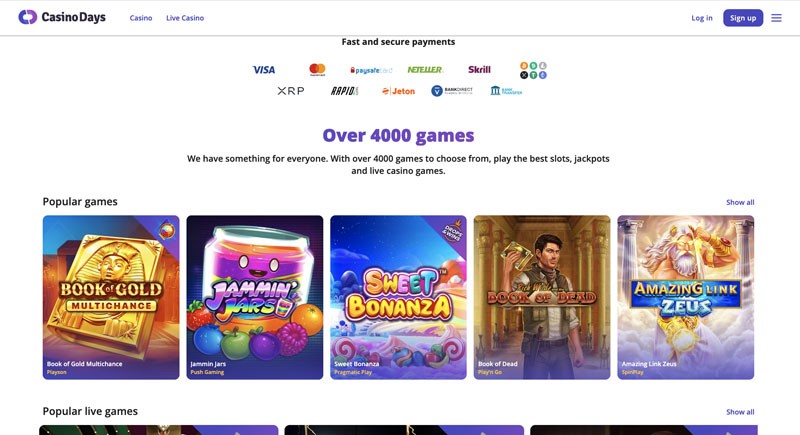Click the Sign up button
This screenshot has height=435, width=800.
[743, 18]
